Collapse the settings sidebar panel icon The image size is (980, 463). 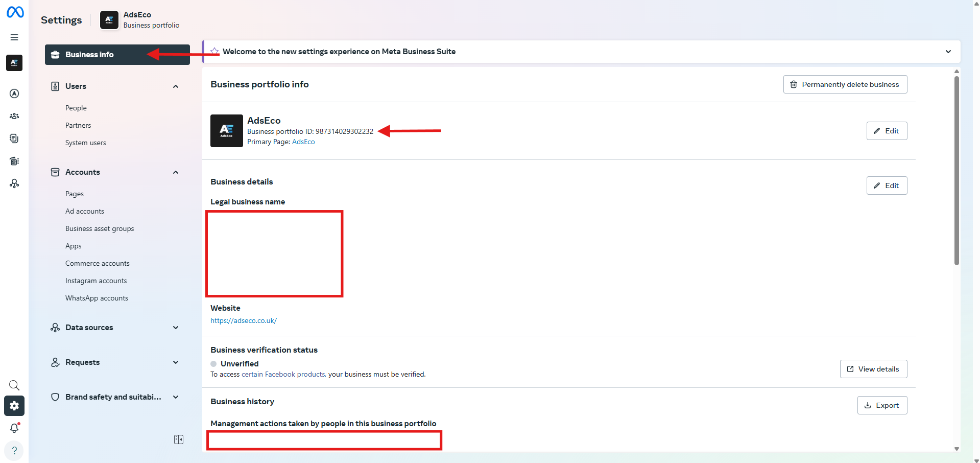[x=179, y=439]
